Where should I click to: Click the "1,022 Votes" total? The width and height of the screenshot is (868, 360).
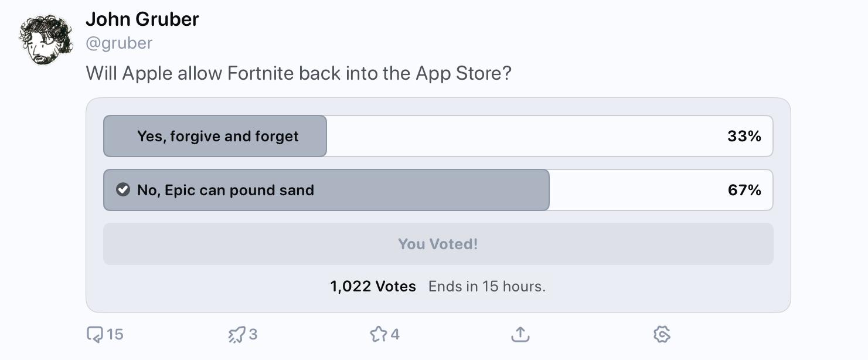click(373, 286)
